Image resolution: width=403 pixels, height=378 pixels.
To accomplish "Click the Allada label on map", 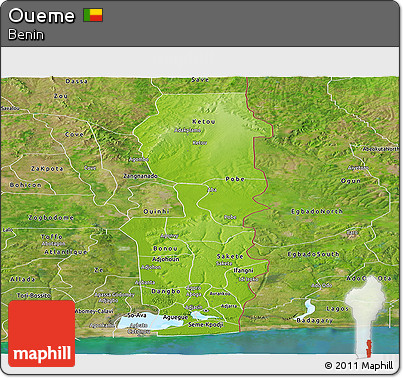I will coord(23,279).
